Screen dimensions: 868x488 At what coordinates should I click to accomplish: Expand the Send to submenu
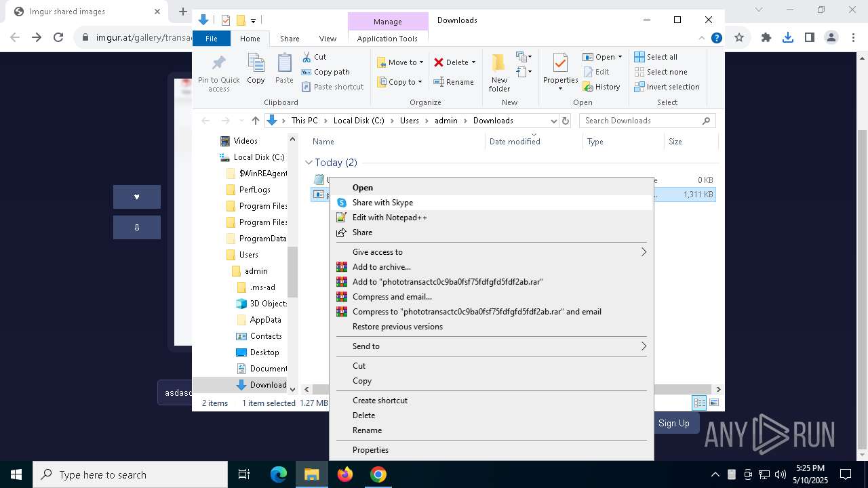pos(492,346)
